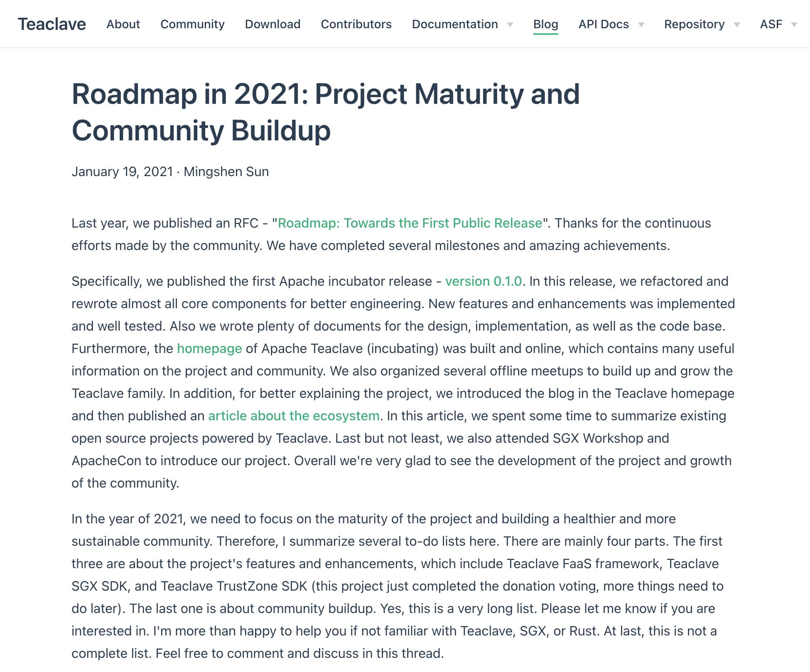Click the Teaclave logo/brand icon
This screenshot has height=672, width=810.
pyautogui.click(x=52, y=24)
